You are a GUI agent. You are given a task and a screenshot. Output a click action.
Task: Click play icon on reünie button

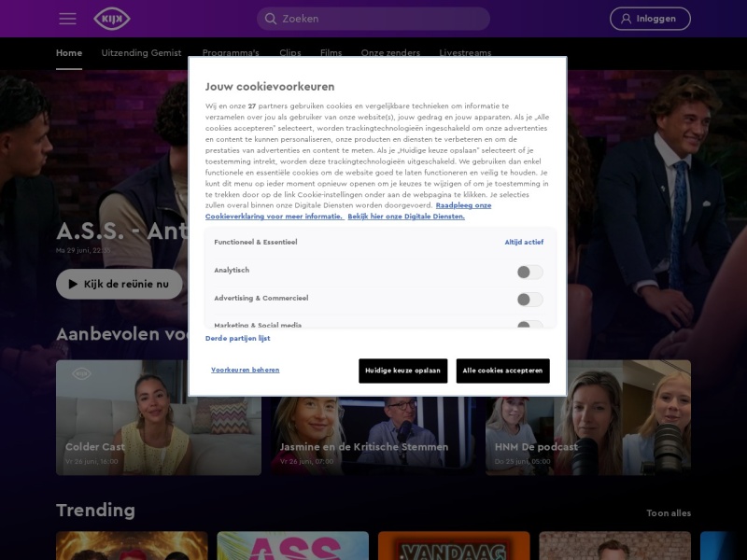point(73,285)
